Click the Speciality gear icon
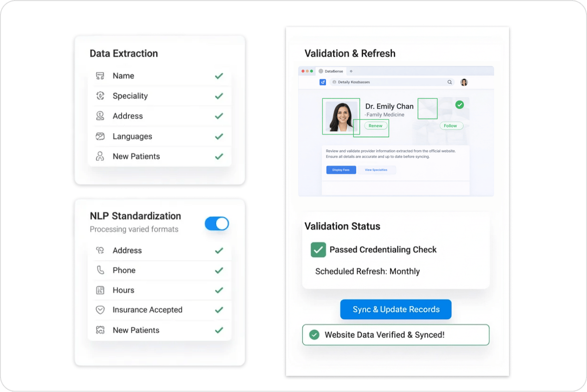Screen dimensions: 587x392 100,96
